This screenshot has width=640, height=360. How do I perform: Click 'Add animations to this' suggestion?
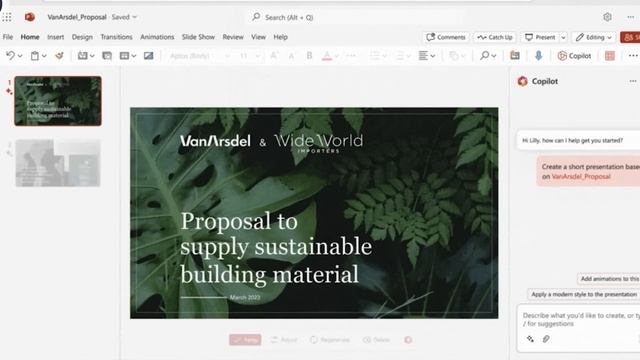(x=609, y=278)
